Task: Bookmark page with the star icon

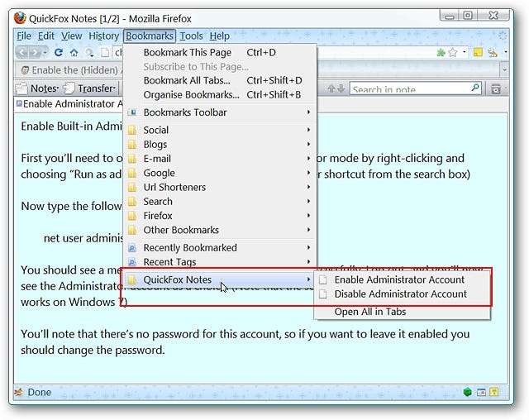Action: (453, 52)
